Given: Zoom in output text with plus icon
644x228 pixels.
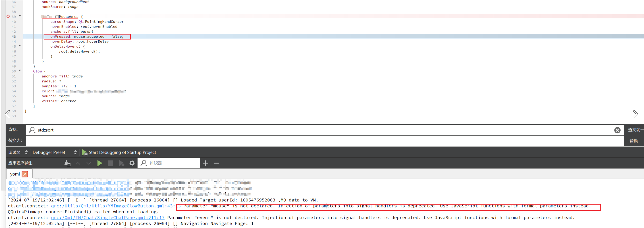Looking at the screenshot, I should tap(205, 163).
